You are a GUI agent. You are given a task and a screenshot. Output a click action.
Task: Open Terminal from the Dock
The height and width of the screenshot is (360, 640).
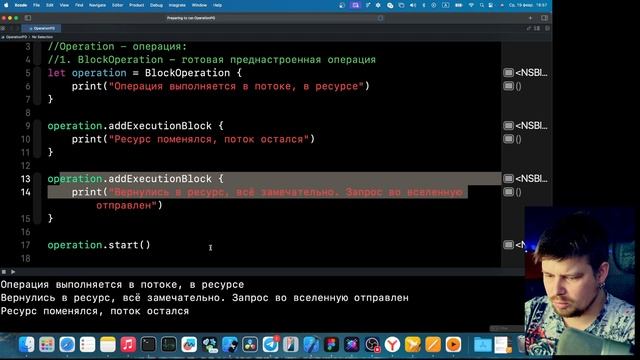tap(148, 344)
